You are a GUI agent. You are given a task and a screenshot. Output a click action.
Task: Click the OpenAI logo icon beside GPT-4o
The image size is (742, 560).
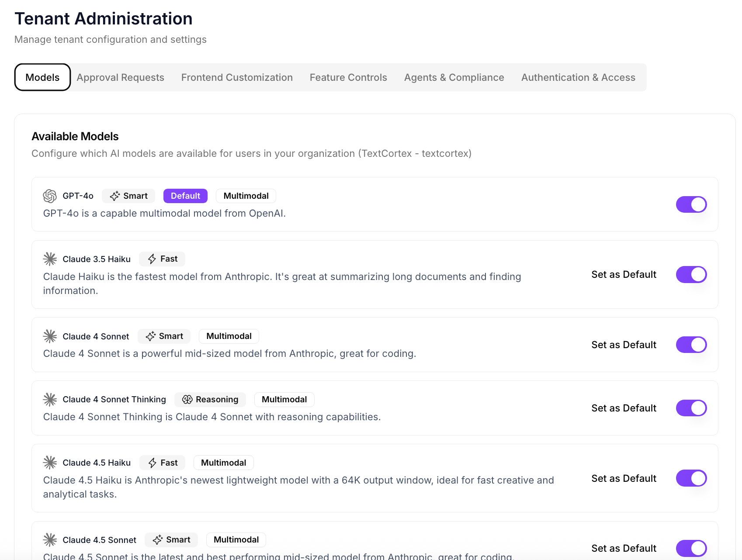tap(50, 196)
